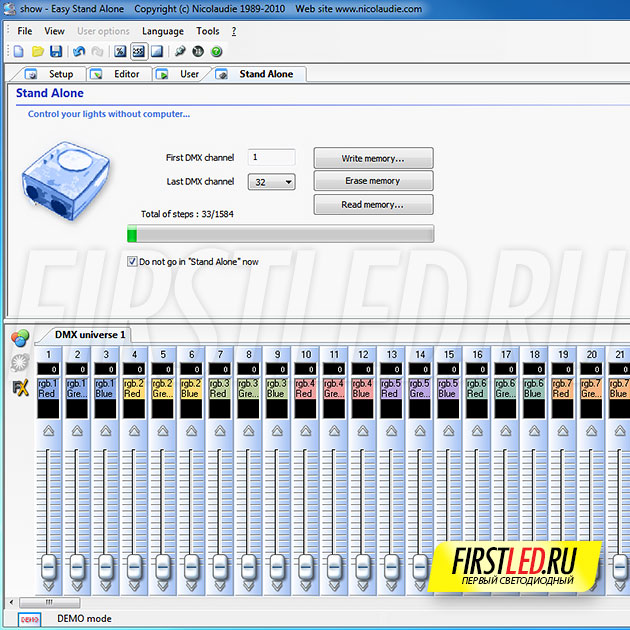Viewport: 630px width, 630px height.
Task: Save the show with the floppy disk icon
Action: coord(56,51)
